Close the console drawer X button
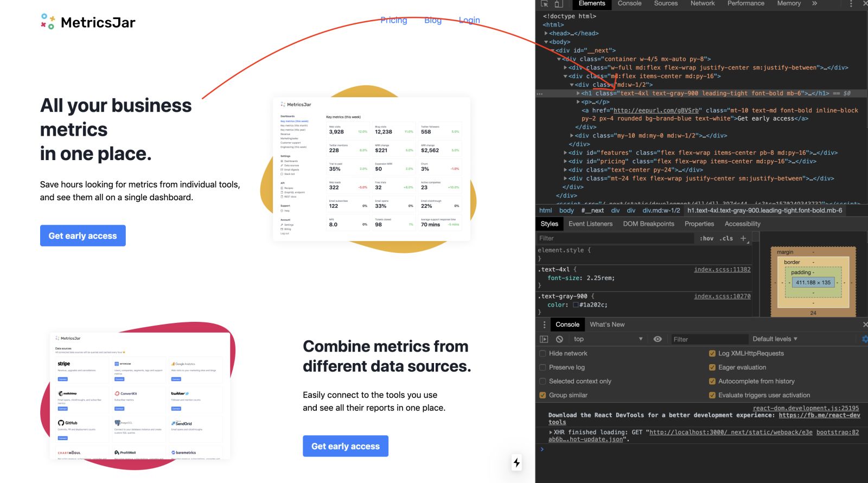868x483 pixels. [865, 325]
